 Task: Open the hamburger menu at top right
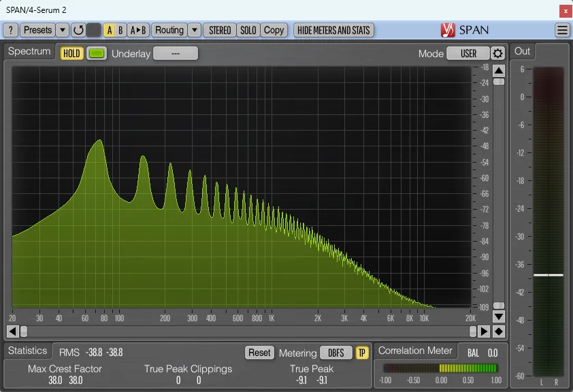pos(563,30)
